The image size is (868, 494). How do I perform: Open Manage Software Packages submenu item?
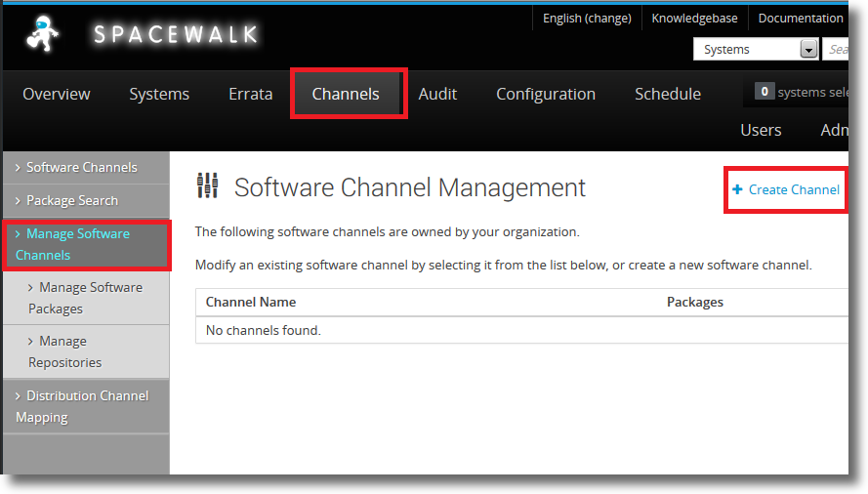coord(86,298)
